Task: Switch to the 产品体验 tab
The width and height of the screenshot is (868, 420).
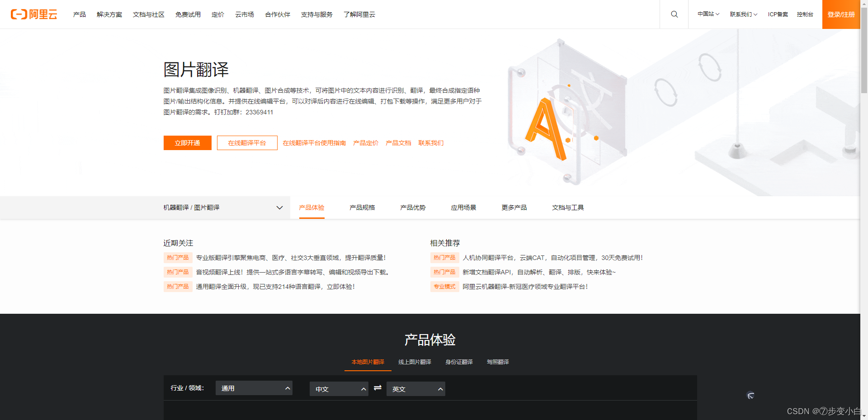Action: pyautogui.click(x=312, y=208)
